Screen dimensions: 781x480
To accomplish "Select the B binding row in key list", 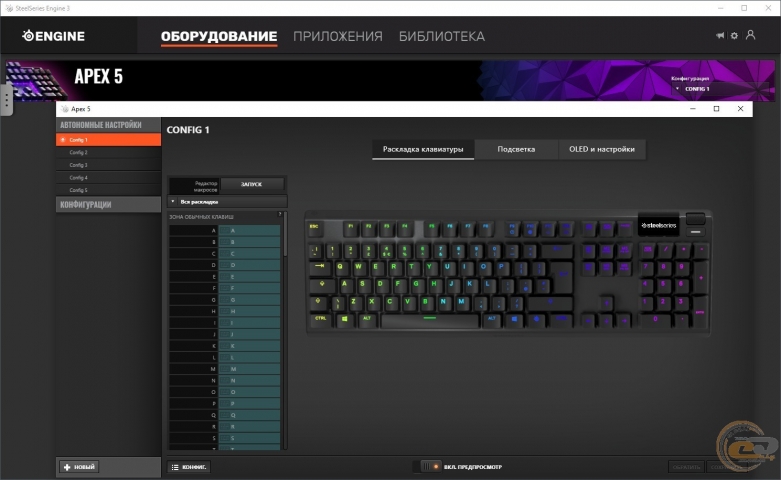I will tap(225, 242).
